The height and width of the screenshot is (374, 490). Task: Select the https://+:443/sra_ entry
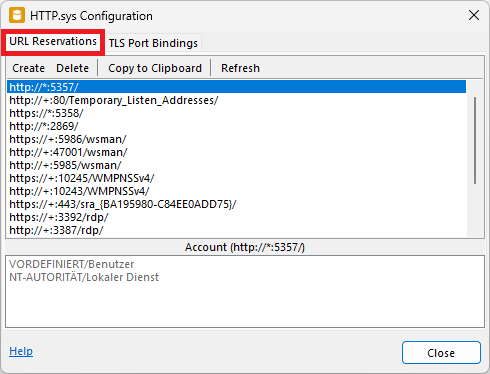[236, 204]
